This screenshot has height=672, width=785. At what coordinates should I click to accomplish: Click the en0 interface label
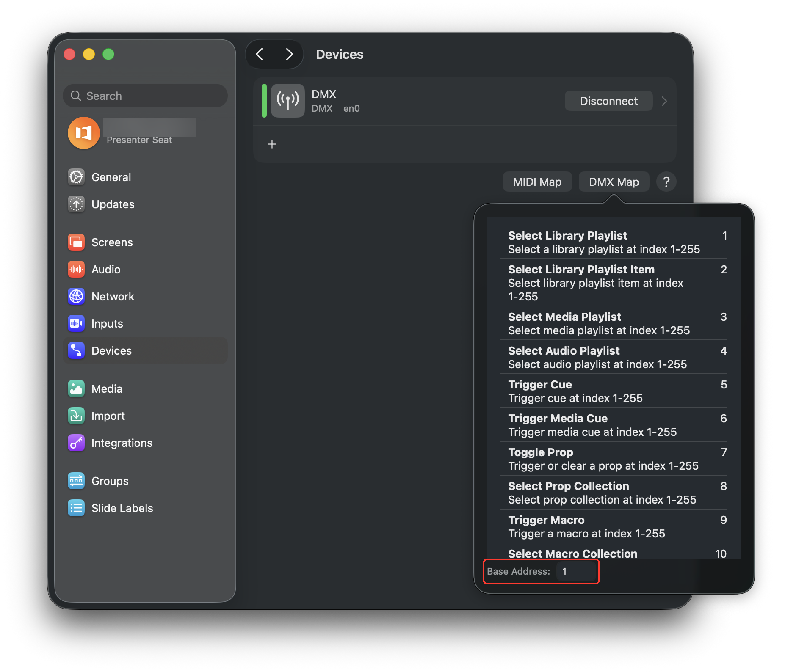(351, 109)
